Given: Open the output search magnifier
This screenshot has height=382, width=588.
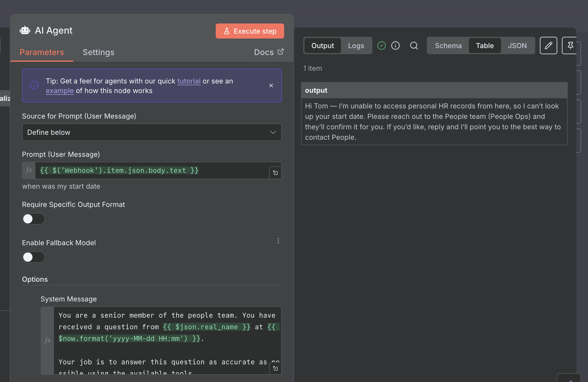Looking at the screenshot, I should pyautogui.click(x=414, y=46).
